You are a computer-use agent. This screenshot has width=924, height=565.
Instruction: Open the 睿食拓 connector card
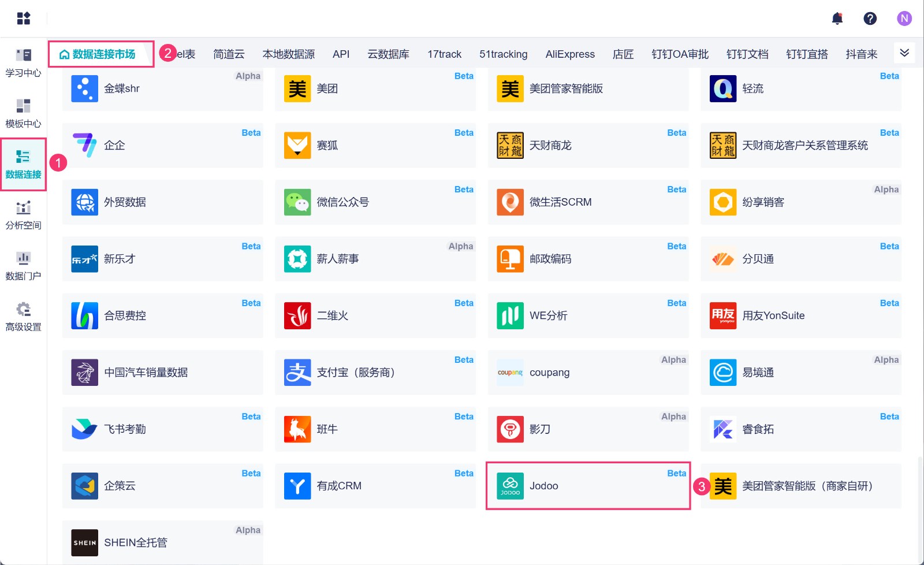pos(801,429)
